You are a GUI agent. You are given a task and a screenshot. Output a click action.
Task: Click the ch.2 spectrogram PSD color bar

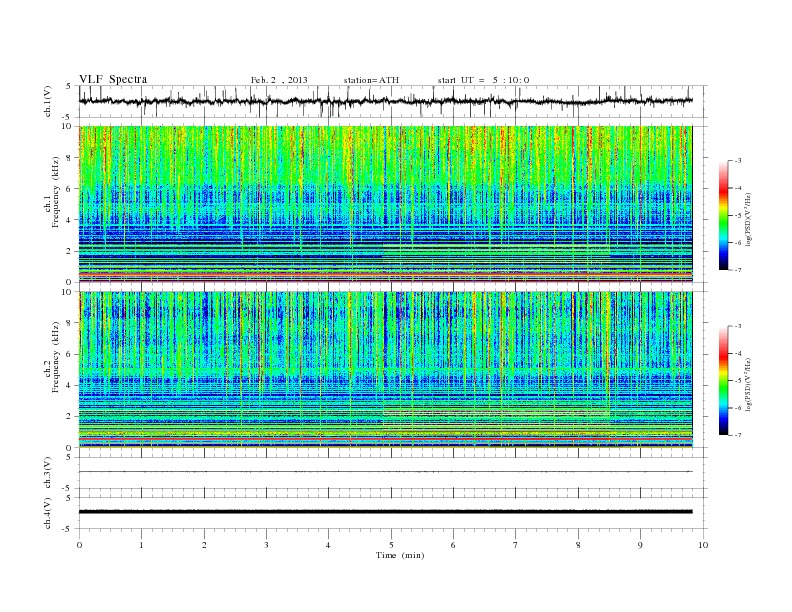tap(724, 380)
